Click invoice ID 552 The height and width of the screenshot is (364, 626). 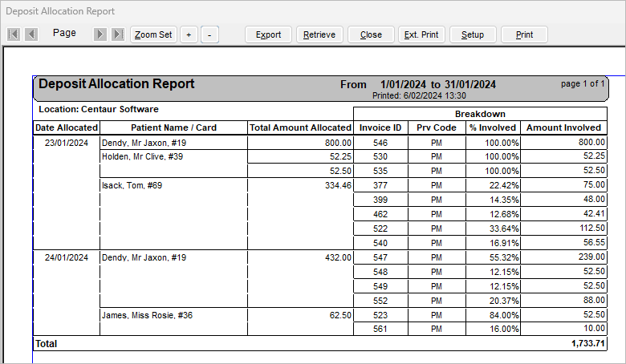(x=380, y=301)
